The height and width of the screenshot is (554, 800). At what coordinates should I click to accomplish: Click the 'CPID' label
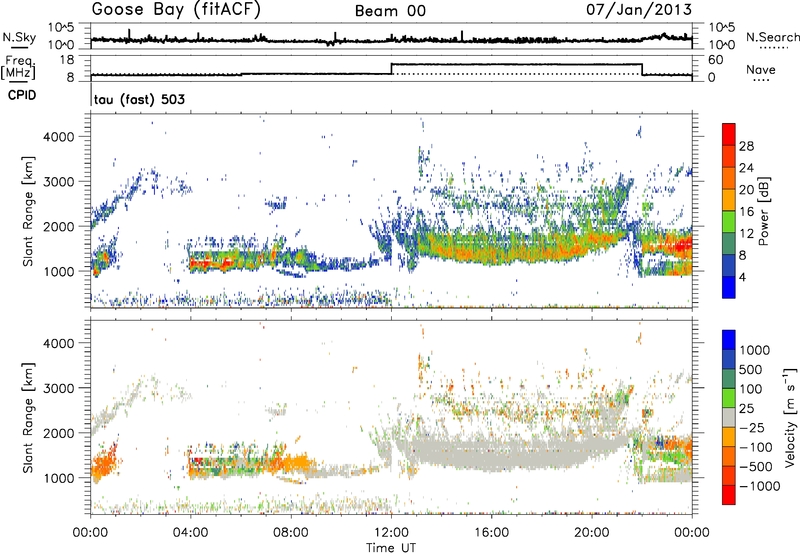22,95
